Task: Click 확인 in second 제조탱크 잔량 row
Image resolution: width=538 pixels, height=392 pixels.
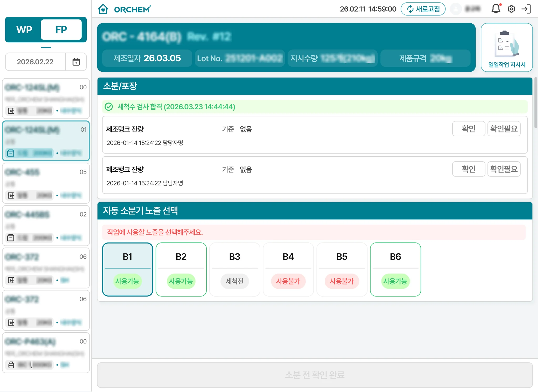Action: click(469, 169)
